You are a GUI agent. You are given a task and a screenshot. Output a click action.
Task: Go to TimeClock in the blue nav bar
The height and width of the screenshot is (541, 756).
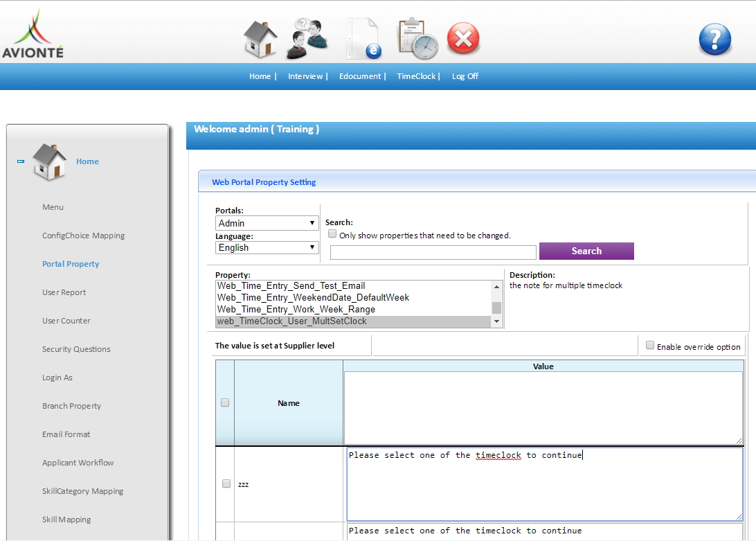416,76
